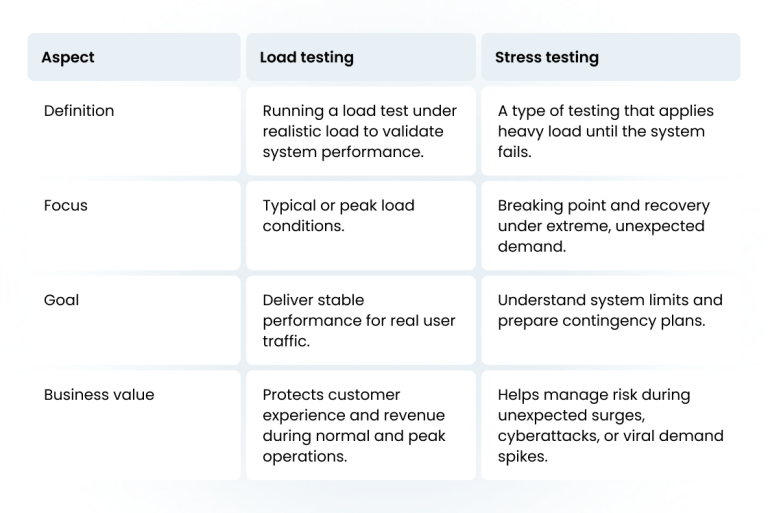Click the word 'cyberattacks' in the table
This screenshot has height=513, width=768.
(x=542, y=436)
